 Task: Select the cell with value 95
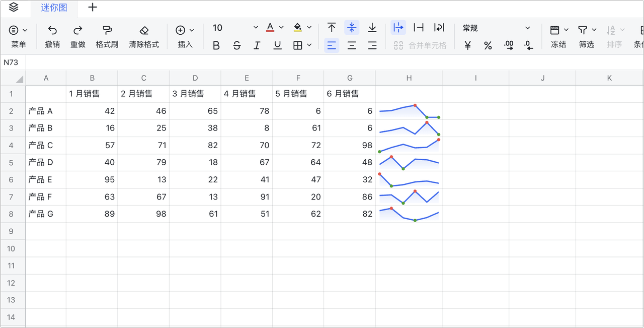(92, 179)
